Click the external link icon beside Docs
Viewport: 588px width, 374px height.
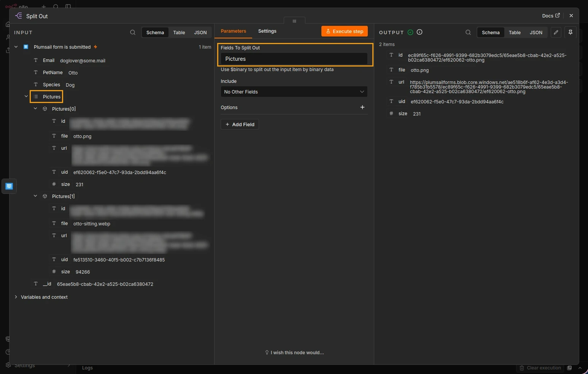pos(558,16)
